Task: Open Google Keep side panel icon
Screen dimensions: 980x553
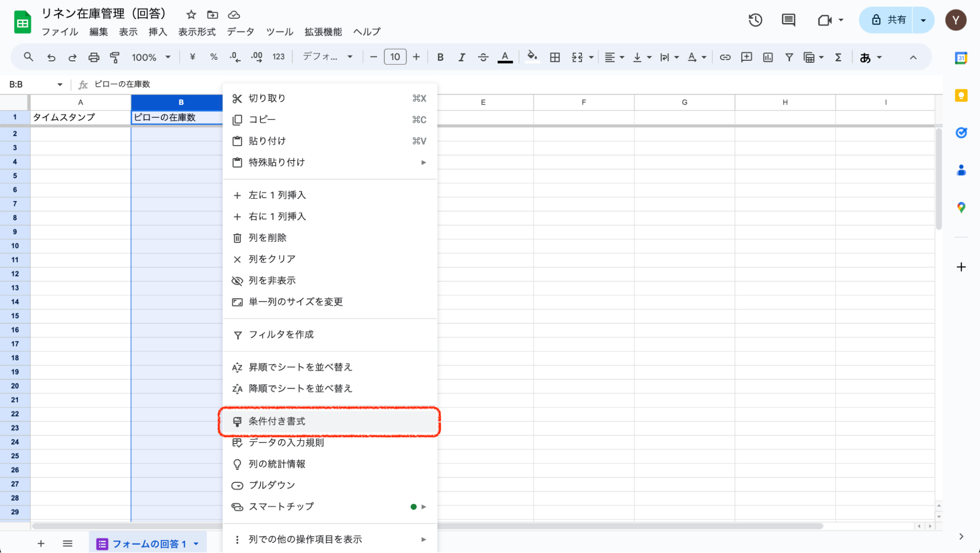Action: [961, 96]
